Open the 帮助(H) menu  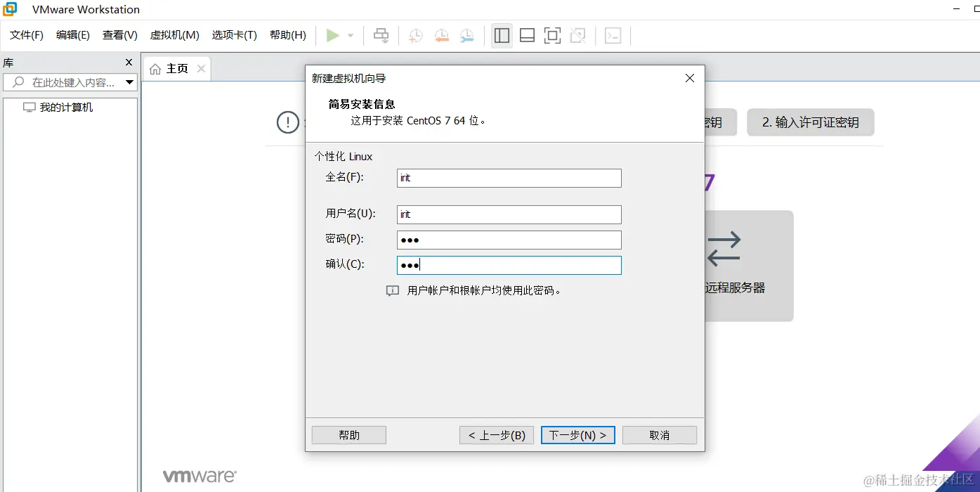point(288,35)
